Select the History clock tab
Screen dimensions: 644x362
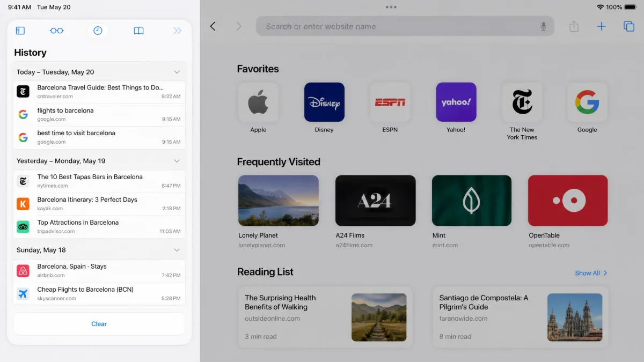98,31
